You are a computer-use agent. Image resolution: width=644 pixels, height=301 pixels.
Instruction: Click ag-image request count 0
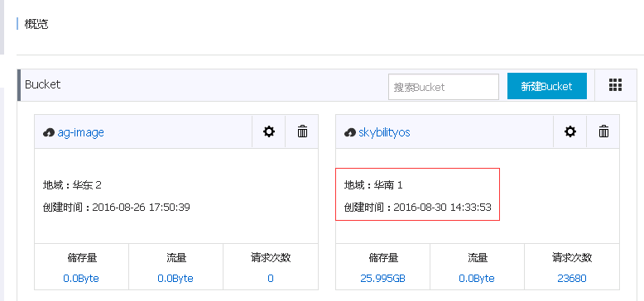pyautogui.click(x=271, y=279)
